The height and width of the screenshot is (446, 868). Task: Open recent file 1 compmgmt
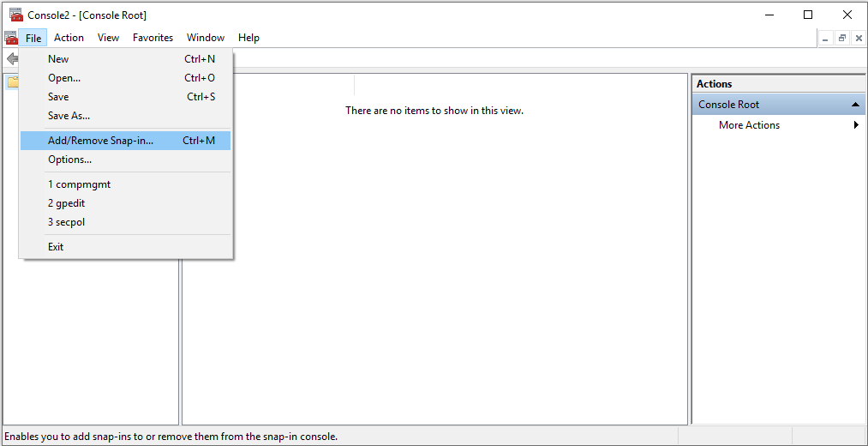point(126,184)
